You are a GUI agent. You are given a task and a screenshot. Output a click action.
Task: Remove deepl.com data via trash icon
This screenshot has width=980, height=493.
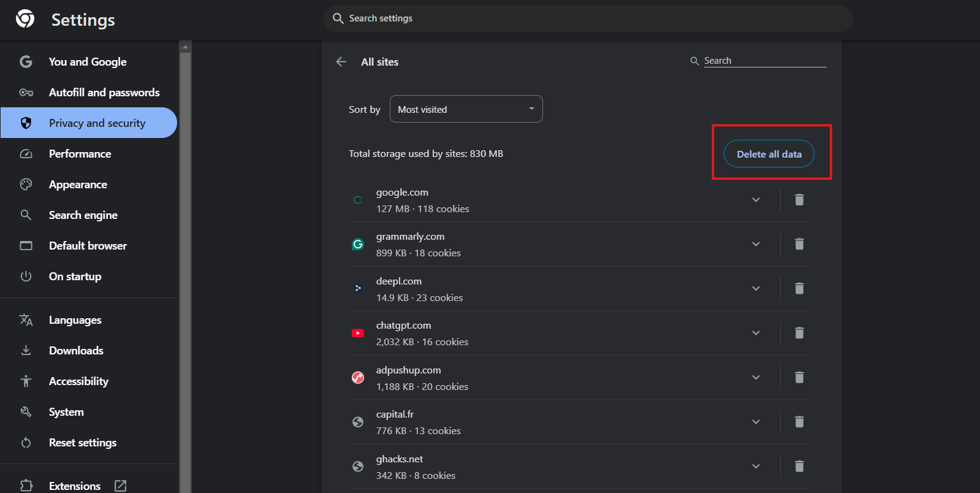(x=799, y=289)
